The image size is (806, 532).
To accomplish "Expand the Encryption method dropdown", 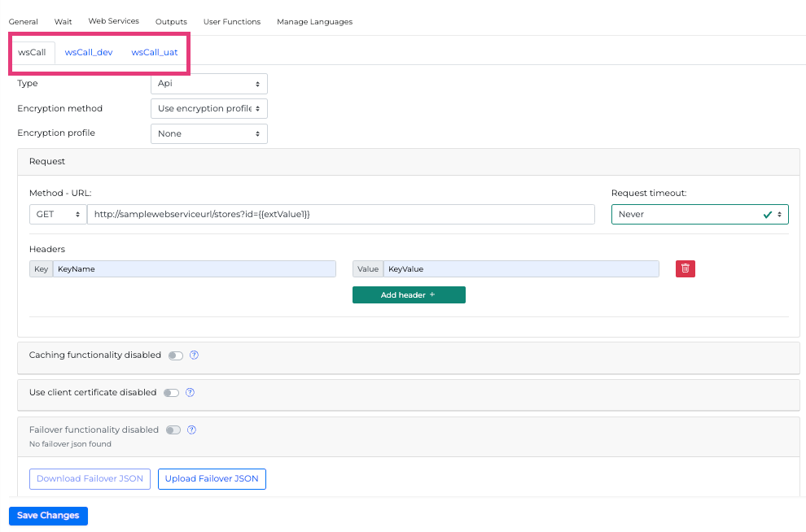I will pyautogui.click(x=208, y=108).
